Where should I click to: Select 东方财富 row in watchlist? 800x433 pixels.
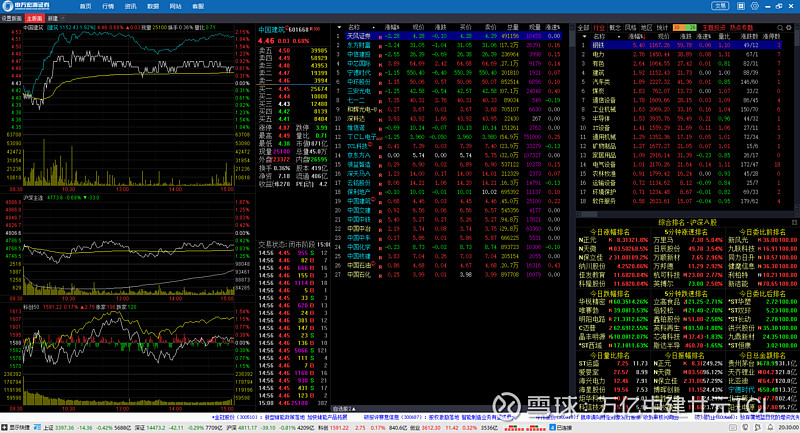tap(447, 45)
